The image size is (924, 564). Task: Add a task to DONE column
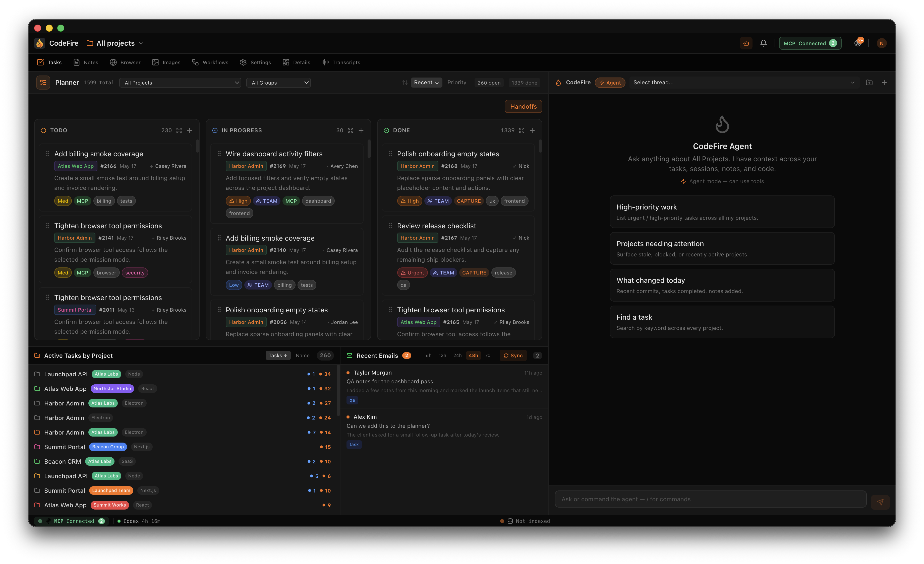point(532,130)
